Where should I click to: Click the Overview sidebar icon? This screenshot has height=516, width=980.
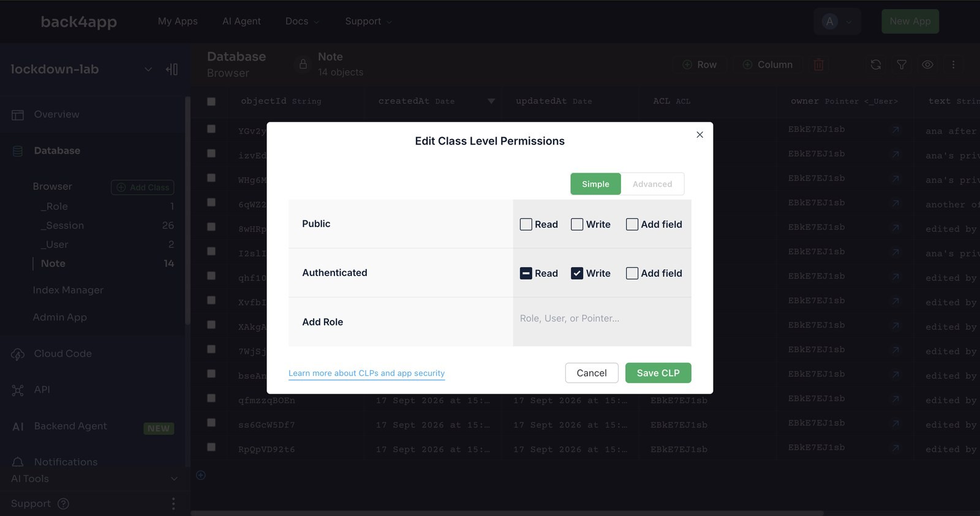[x=18, y=114]
